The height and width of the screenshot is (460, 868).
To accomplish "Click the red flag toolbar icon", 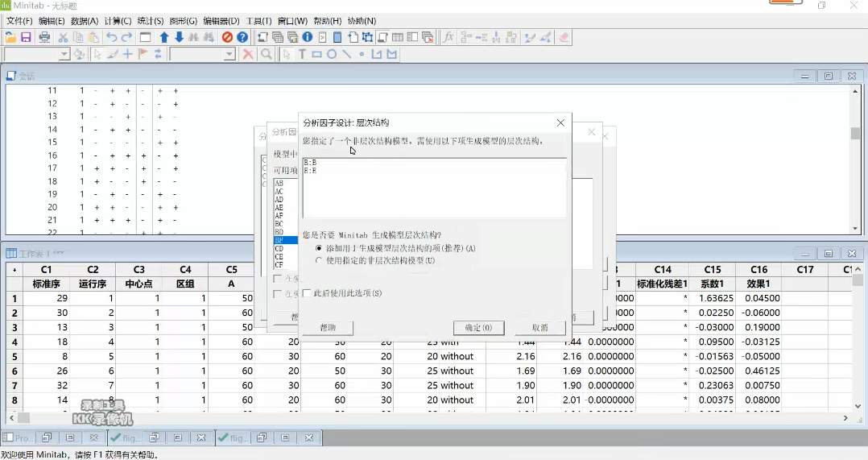I will pos(143,54).
